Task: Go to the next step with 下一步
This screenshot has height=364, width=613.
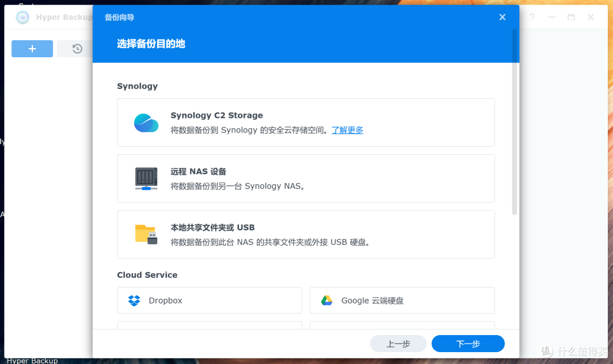Action: coord(468,344)
